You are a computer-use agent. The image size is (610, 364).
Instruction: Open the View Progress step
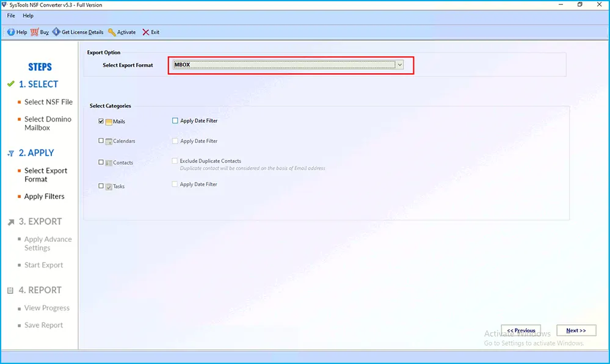[47, 308]
